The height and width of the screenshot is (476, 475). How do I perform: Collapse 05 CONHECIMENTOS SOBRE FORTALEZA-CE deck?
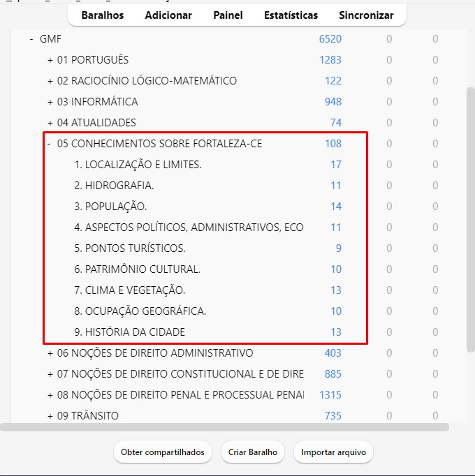click(x=49, y=144)
